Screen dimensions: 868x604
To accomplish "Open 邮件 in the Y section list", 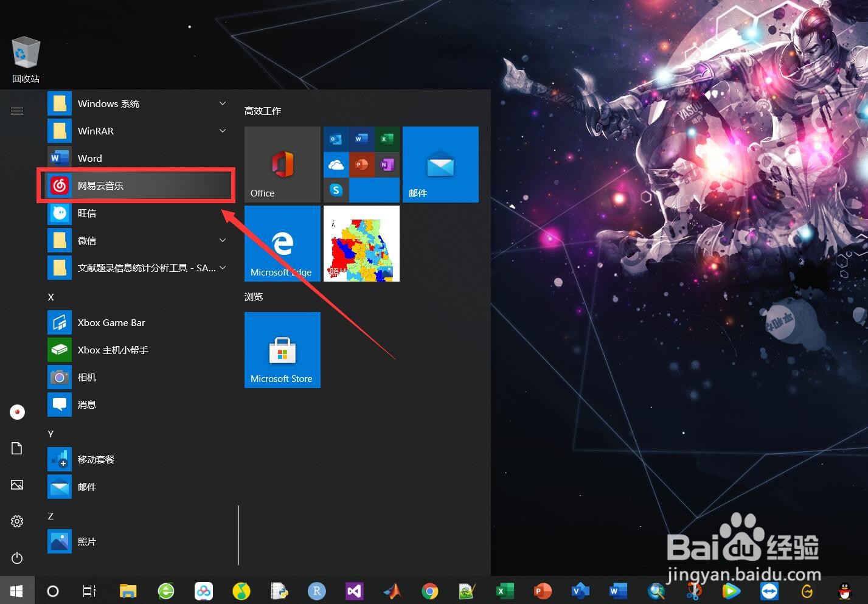I will tap(136, 487).
